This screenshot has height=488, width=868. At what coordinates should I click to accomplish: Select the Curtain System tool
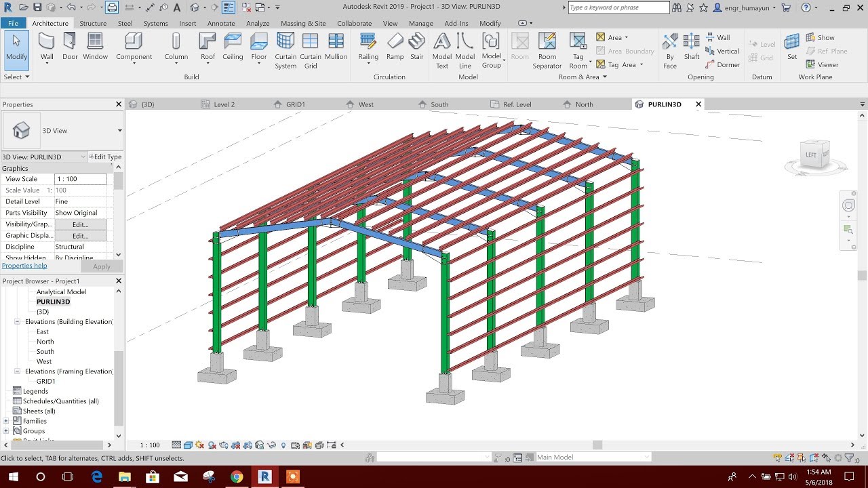pos(285,47)
